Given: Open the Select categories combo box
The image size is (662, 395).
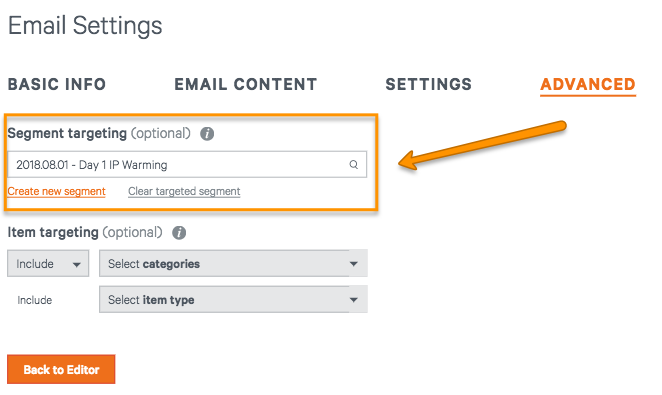Looking at the screenshot, I should (233, 263).
